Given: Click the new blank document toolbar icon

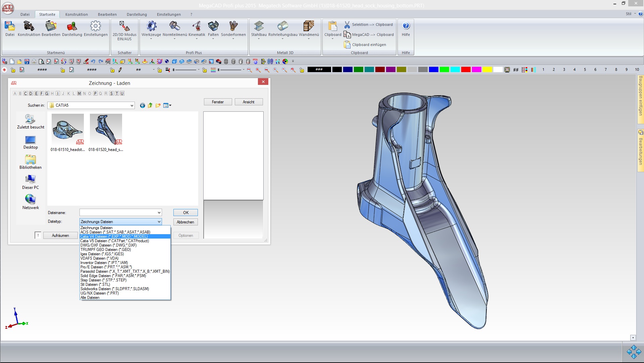Looking at the screenshot, I should coord(12,61).
